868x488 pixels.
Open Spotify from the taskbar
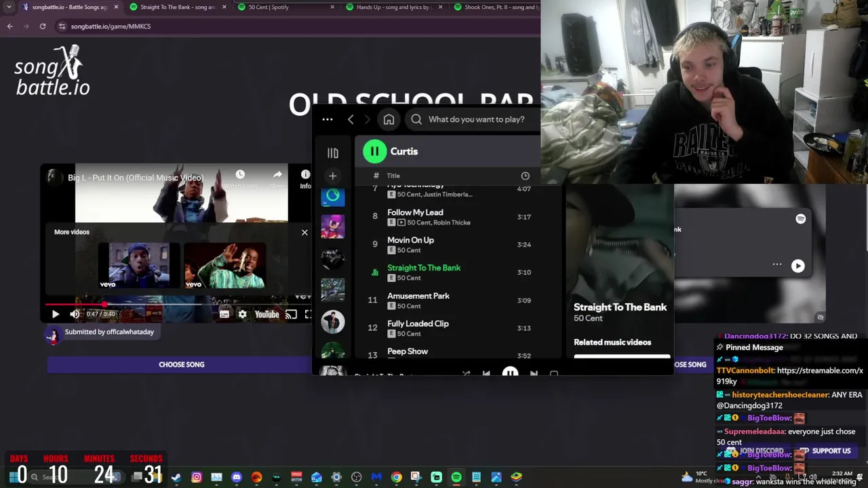click(456, 477)
